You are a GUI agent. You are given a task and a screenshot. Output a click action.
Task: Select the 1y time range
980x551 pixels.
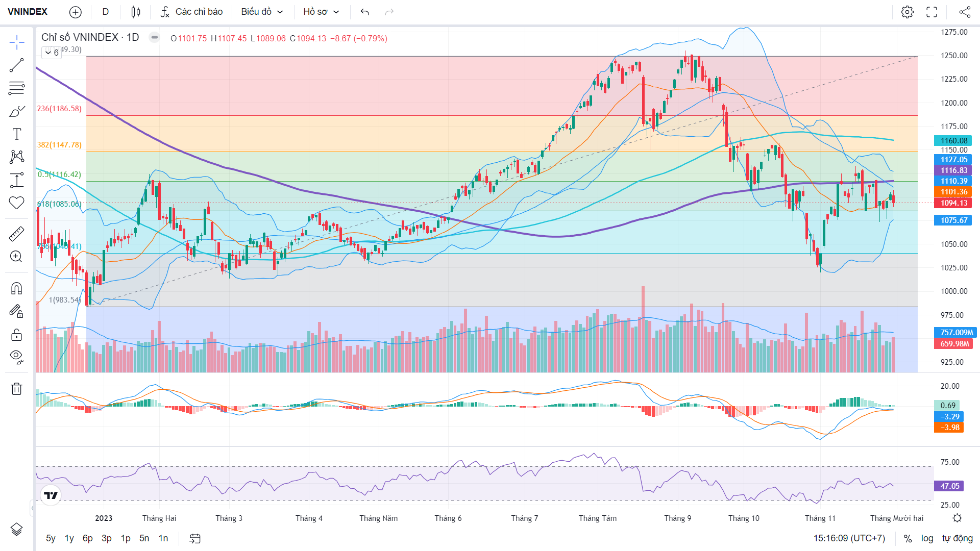coord(69,538)
